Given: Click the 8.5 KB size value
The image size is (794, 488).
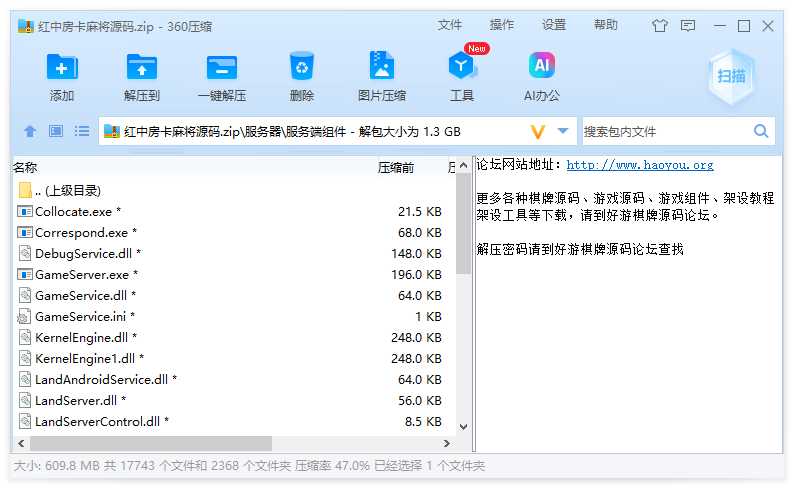Looking at the screenshot, I should [423, 422].
